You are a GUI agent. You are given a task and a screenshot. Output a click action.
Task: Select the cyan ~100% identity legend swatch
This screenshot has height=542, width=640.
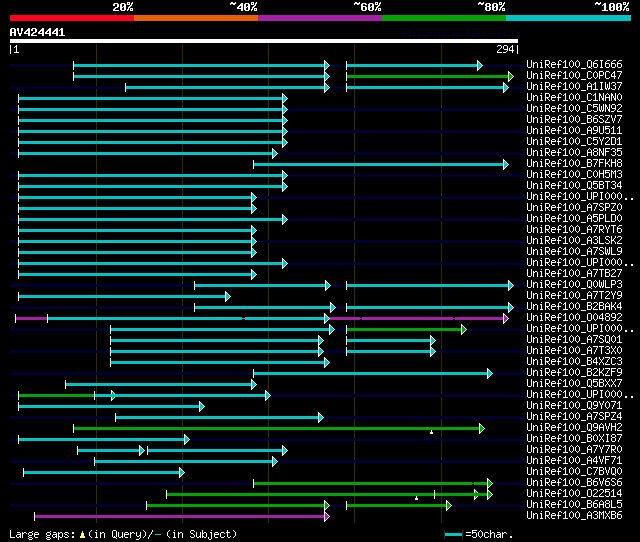pos(569,18)
